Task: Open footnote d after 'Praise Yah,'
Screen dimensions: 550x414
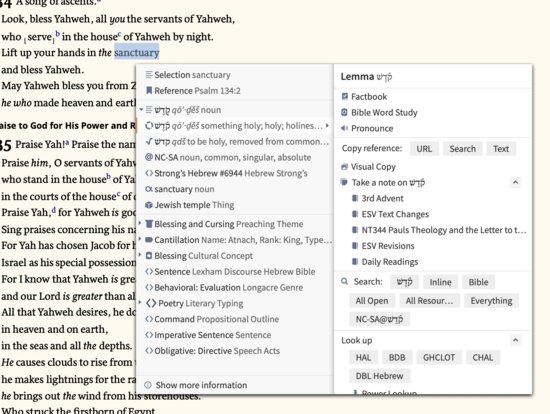Action: pyautogui.click(x=54, y=210)
